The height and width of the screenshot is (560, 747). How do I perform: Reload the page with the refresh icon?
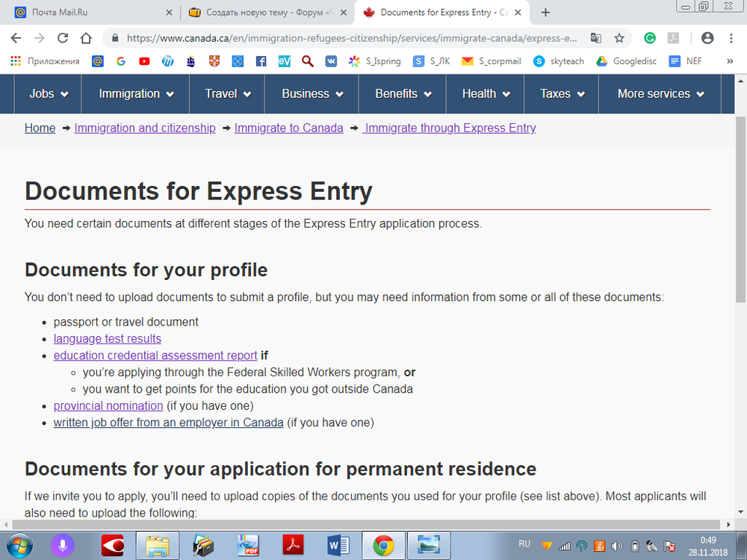63,38
